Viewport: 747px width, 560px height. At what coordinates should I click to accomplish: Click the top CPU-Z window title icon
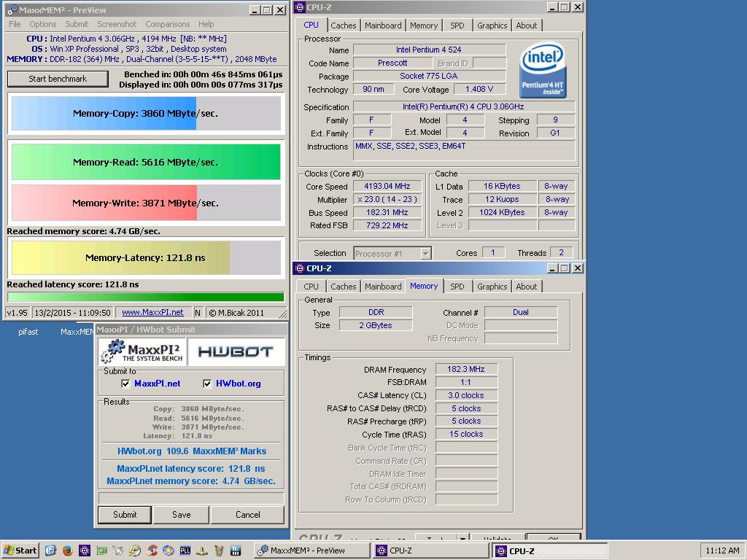click(x=300, y=7)
